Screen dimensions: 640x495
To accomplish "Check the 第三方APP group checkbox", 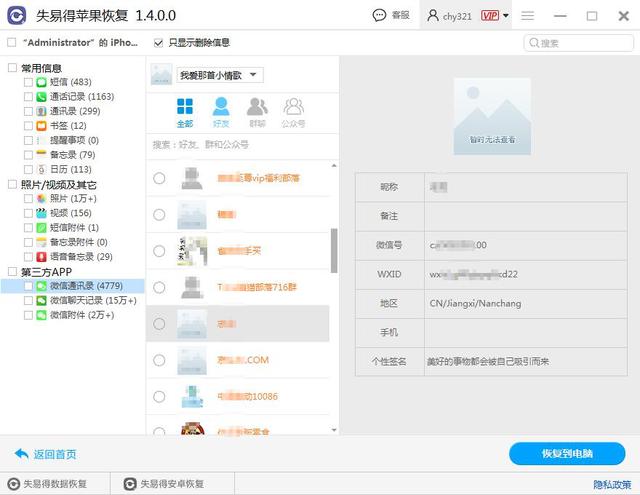I will click(12, 271).
